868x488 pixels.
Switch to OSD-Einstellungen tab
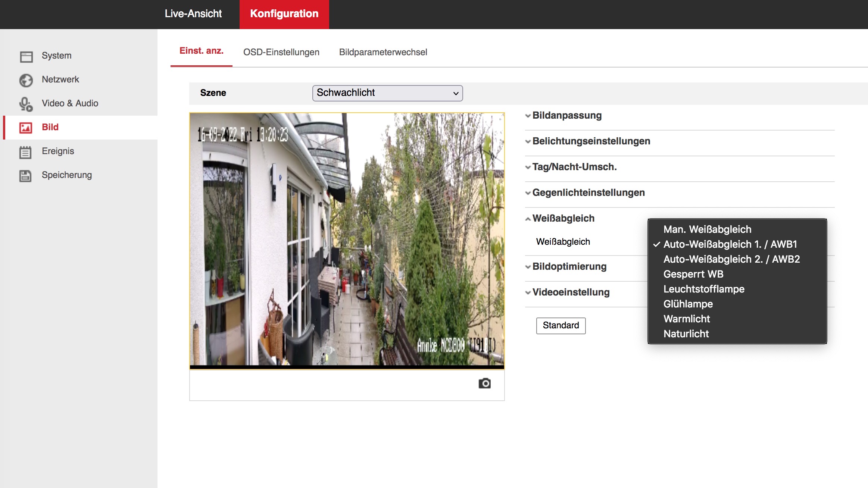(281, 52)
